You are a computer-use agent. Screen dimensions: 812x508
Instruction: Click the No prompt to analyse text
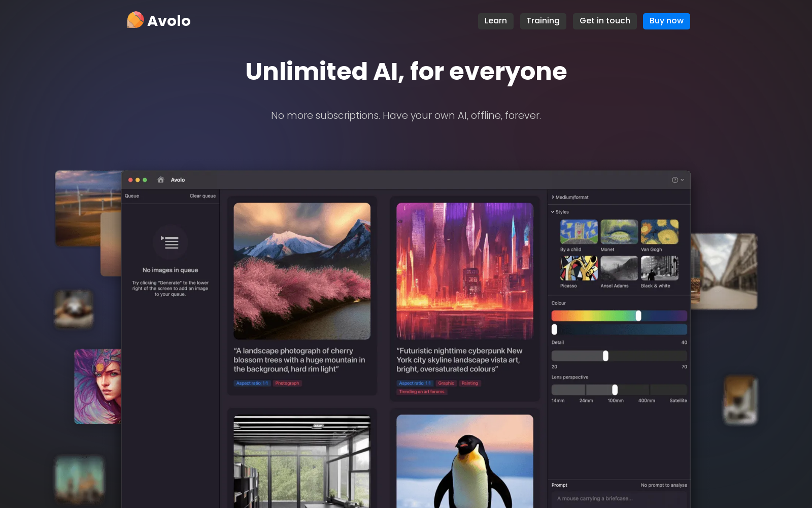[664, 485]
